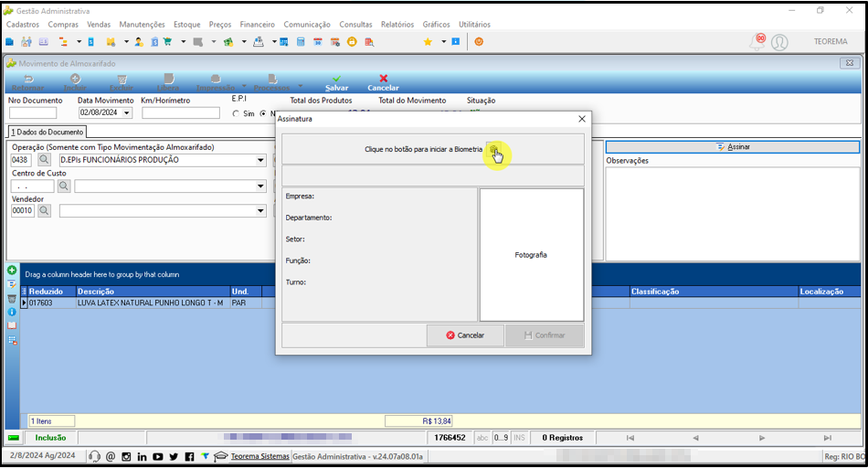The width and height of the screenshot is (868, 468).
Task: Click the green plus add-item icon
Action: (x=12, y=271)
